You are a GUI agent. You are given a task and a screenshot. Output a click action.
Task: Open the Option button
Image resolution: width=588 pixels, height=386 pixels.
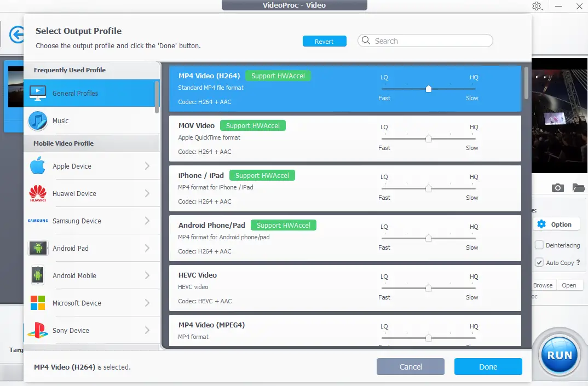tap(557, 224)
